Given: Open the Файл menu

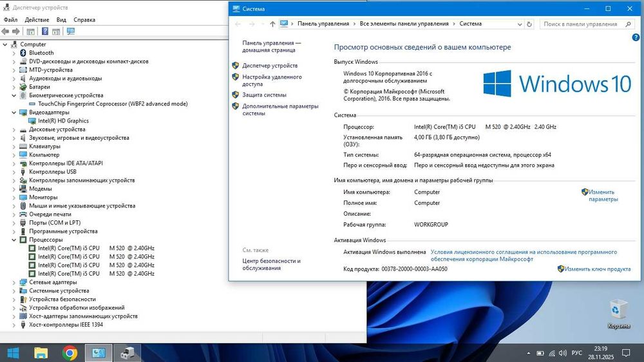Looking at the screenshot, I should [x=10, y=20].
